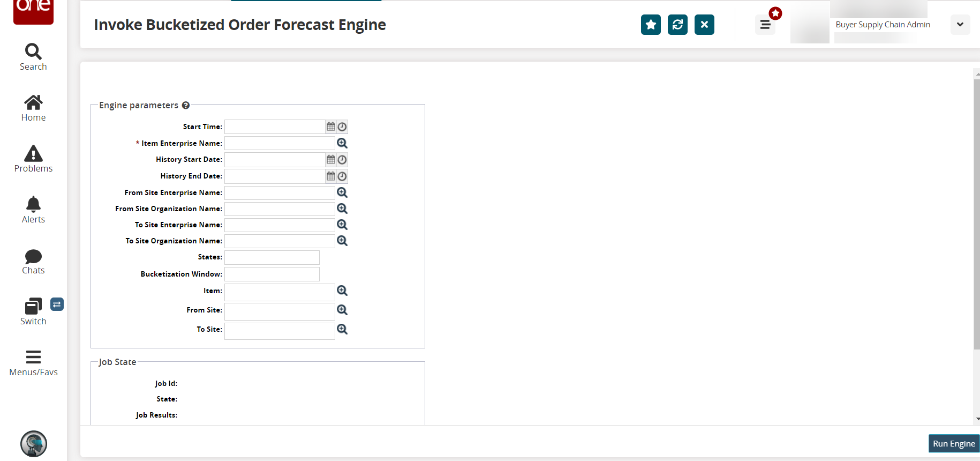Viewport: 980px width, 461px height.
Task: Open lookup for Item Enterprise Name
Action: click(x=342, y=143)
